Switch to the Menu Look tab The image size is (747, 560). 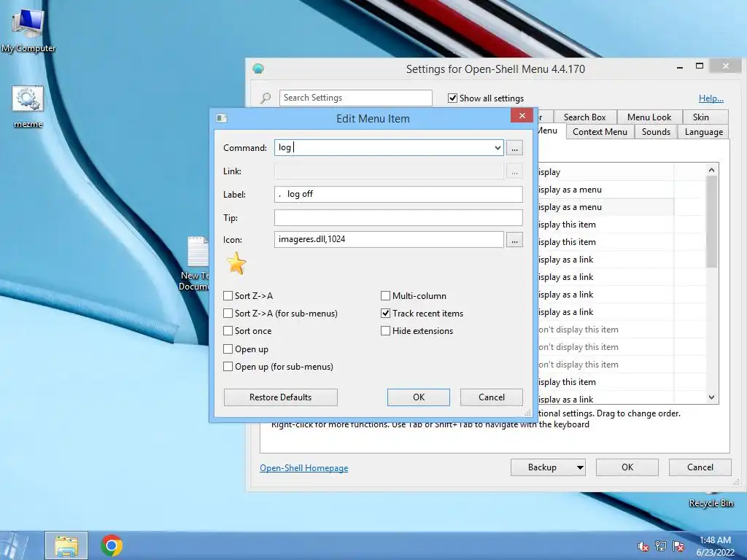[649, 117]
